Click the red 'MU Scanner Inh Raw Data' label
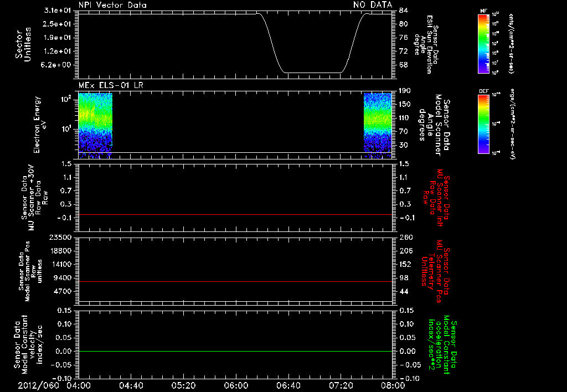 (436, 198)
